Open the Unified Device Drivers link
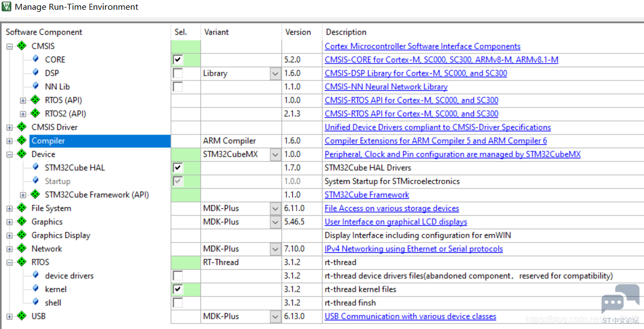Screen dimensions: 644x329 (x=438, y=127)
